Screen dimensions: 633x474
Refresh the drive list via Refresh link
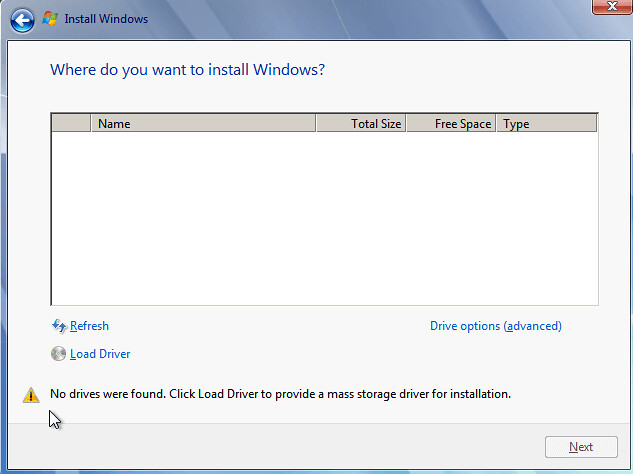89,326
